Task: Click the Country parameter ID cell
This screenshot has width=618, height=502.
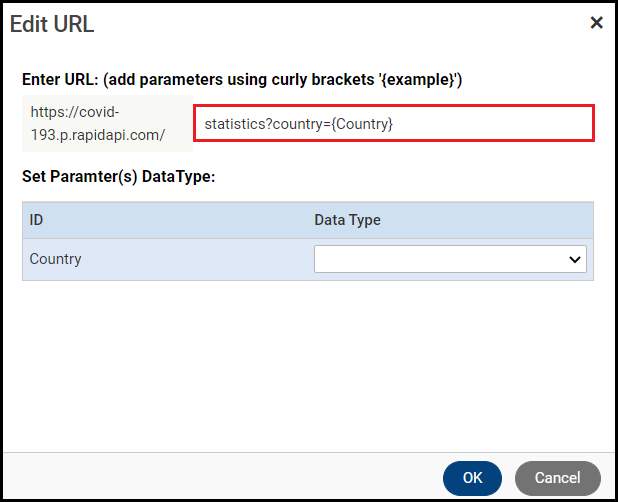Action: [x=56, y=259]
